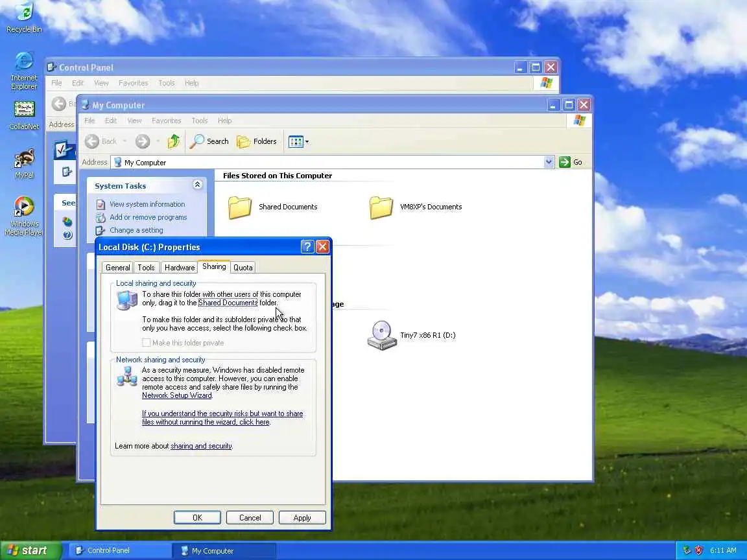Toggle Make this folder private checkbox

click(x=147, y=343)
